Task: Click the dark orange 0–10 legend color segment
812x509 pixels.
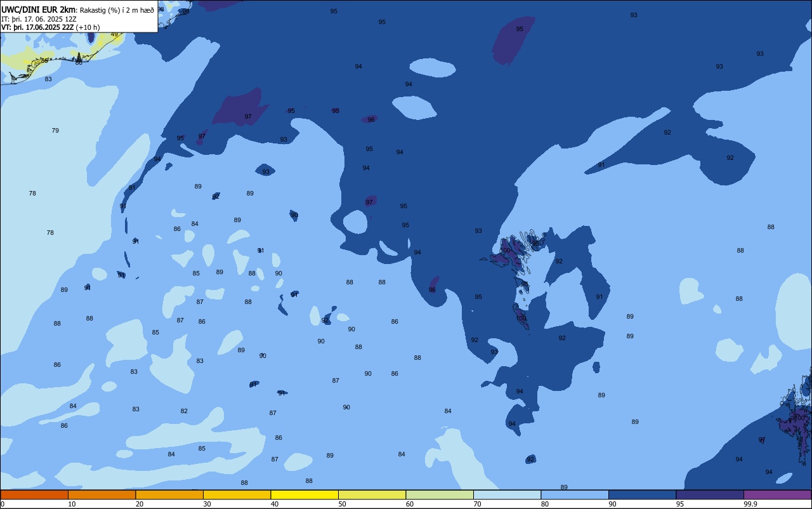Action: pos(34,494)
